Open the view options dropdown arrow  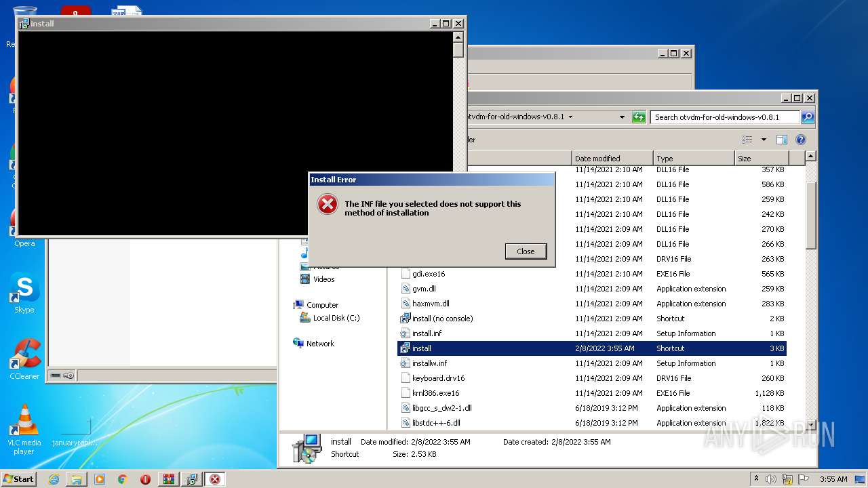(764, 140)
